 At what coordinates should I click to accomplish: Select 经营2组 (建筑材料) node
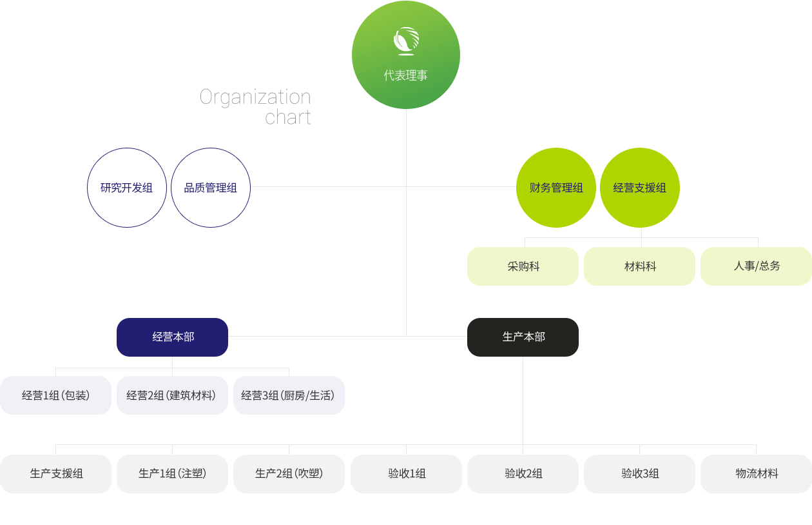pos(172,395)
